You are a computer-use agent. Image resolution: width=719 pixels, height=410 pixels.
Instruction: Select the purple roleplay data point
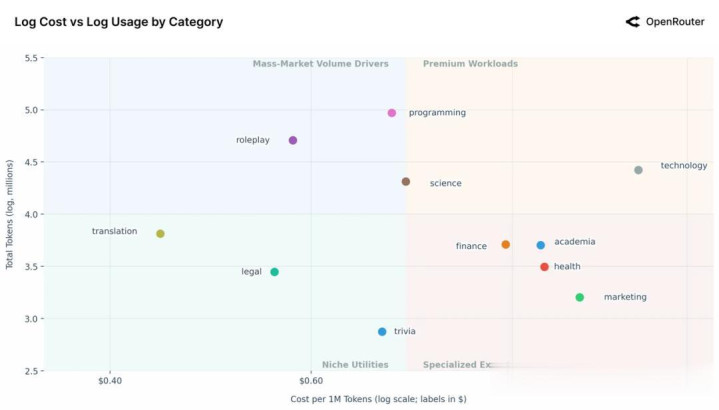click(x=293, y=140)
